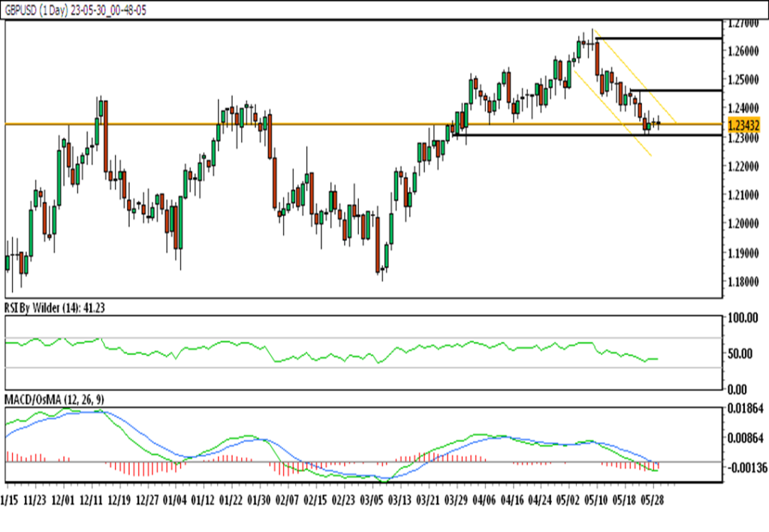Click the 1.19000 price axis level

743,254
